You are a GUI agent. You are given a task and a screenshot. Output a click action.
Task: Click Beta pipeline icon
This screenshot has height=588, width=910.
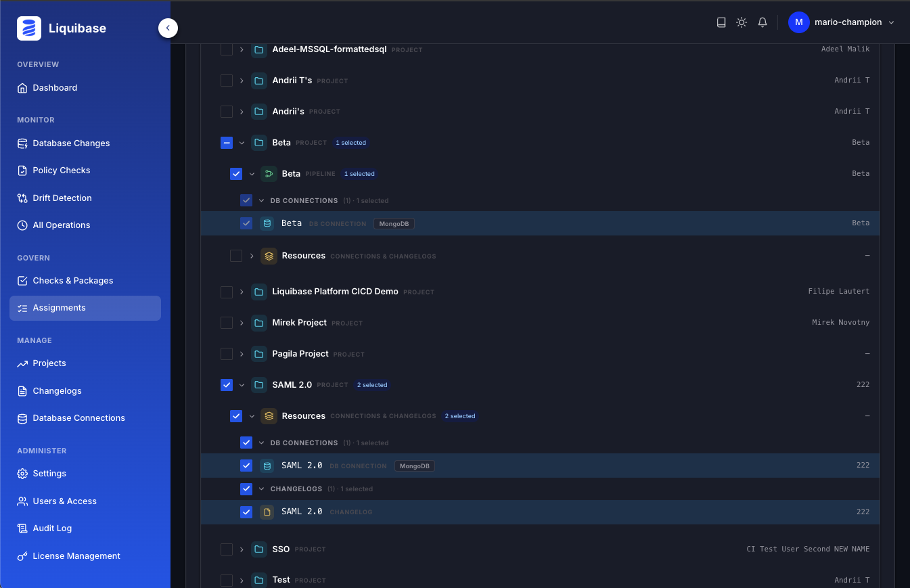pos(269,174)
